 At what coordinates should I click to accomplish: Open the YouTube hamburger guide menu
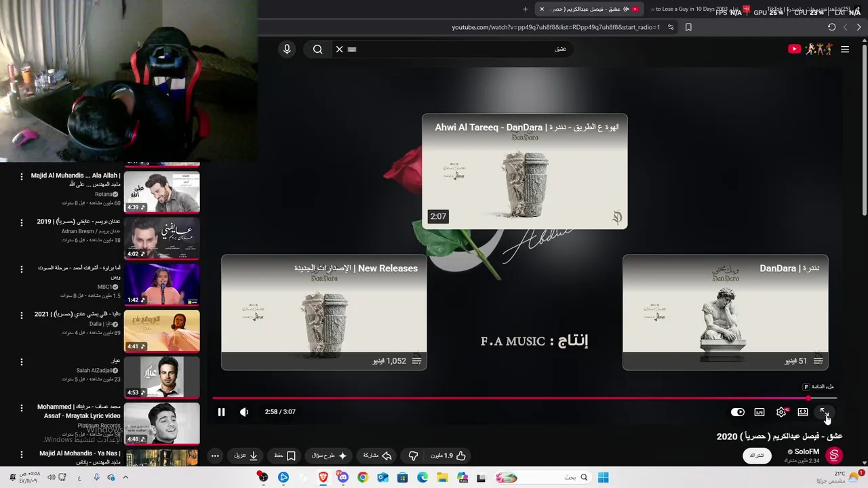click(x=845, y=49)
